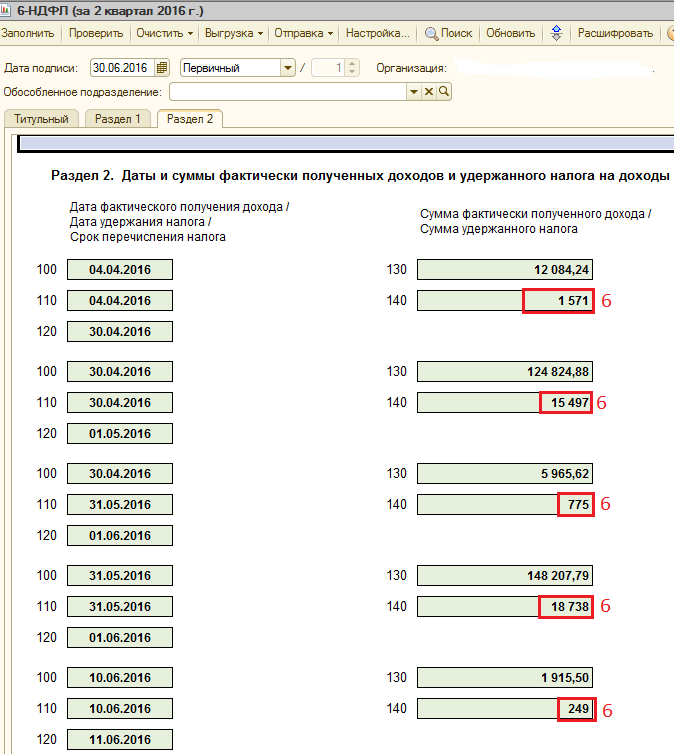Click the income amount 5 965,62
The image size is (674, 754).
(x=505, y=474)
